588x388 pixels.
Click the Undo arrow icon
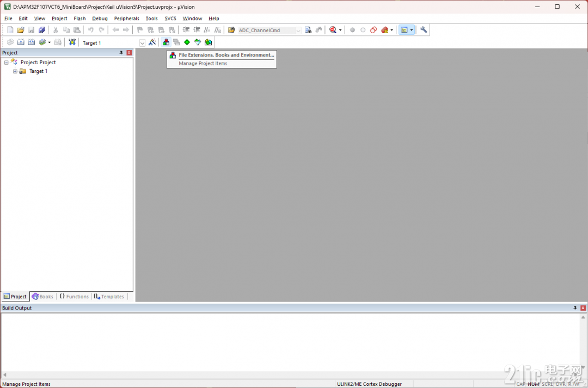point(91,30)
